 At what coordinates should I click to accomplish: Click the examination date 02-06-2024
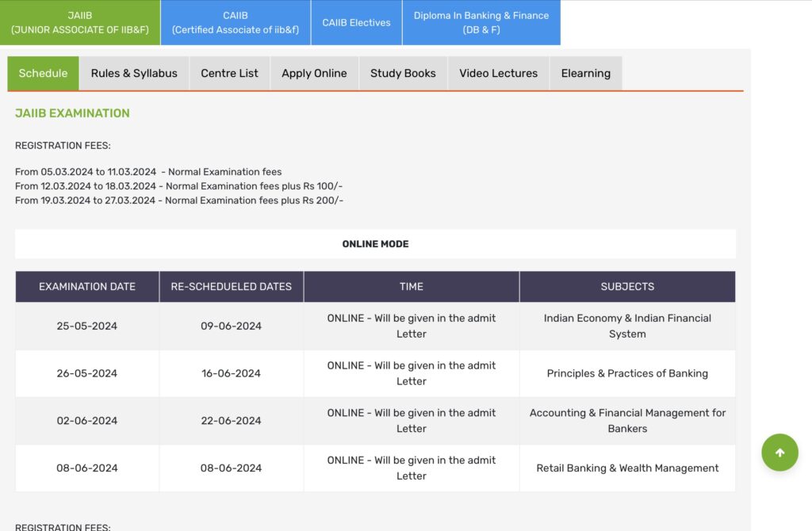87,421
